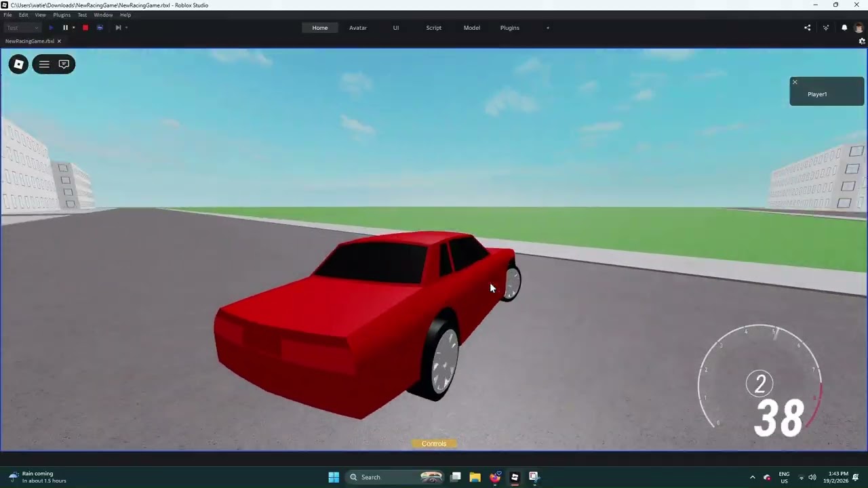Image resolution: width=868 pixels, height=488 pixels.
Task: Open the Window menu
Action: (x=103, y=15)
